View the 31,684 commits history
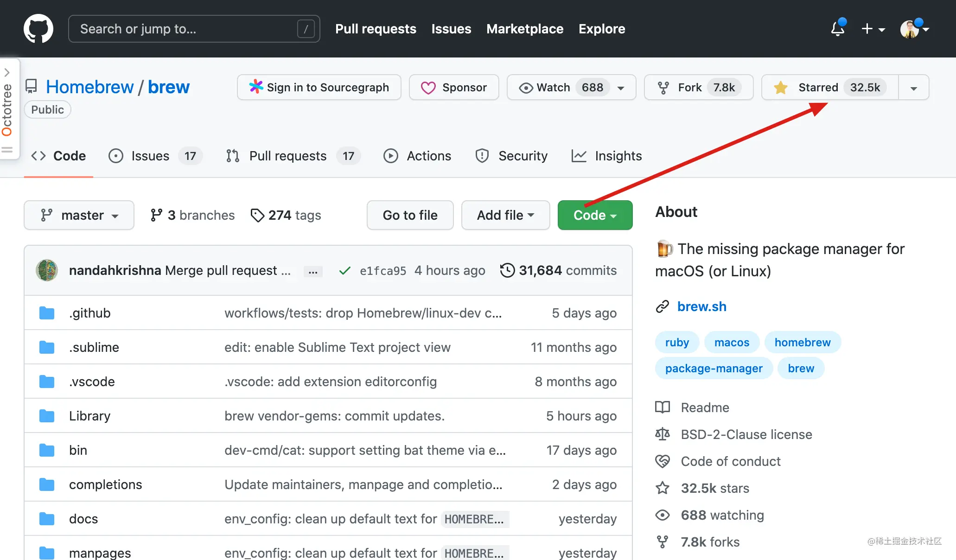The width and height of the screenshot is (956, 560). click(559, 270)
